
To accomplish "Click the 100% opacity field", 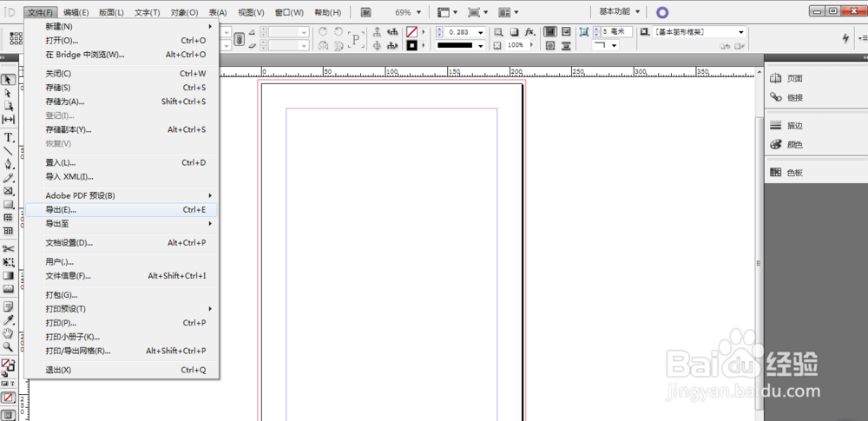I will coord(517,45).
